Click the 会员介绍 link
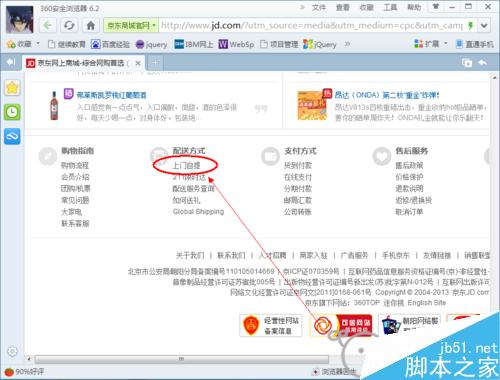The height and width of the screenshot is (380, 500). pyautogui.click(x=75, y=177)
